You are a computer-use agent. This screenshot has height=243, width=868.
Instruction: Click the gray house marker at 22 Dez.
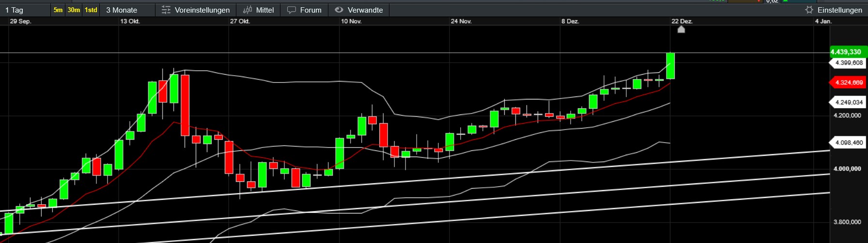[x=681, y=30]
